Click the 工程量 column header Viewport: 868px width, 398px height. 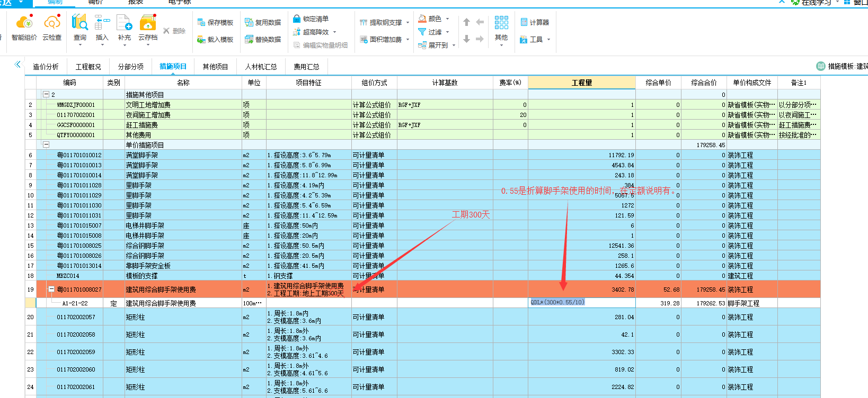coord(582,83)
